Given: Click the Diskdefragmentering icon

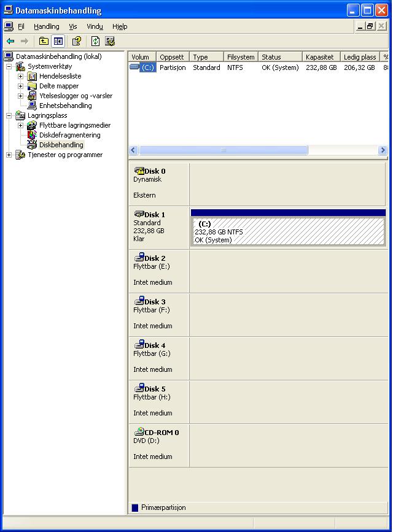Looking at the screenshot, I should (32, 135).
